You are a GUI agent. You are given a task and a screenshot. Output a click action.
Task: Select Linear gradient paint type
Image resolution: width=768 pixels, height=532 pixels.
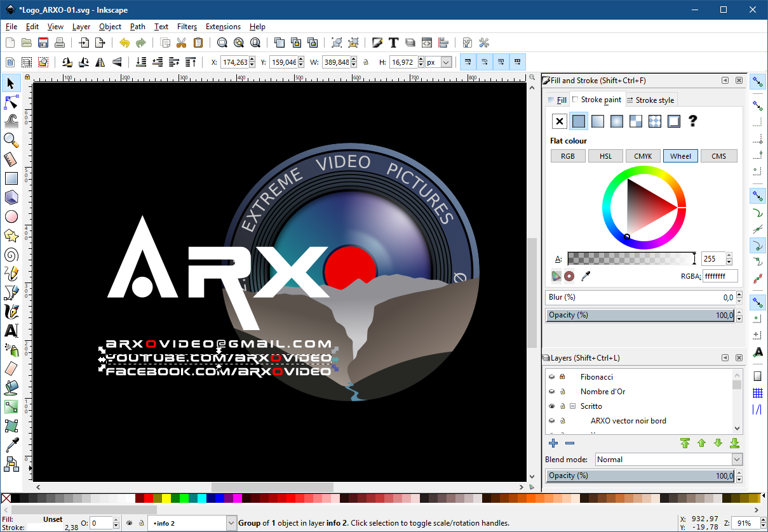[x=597, y=121]
